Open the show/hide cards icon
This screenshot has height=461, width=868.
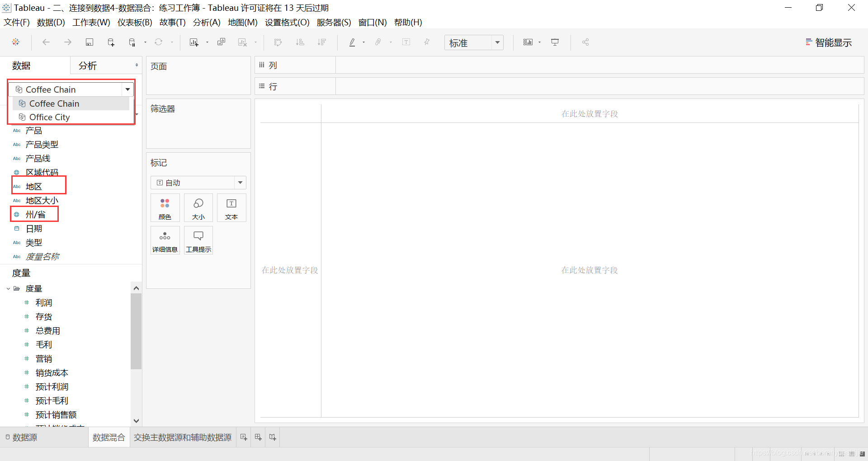[528, 42]
